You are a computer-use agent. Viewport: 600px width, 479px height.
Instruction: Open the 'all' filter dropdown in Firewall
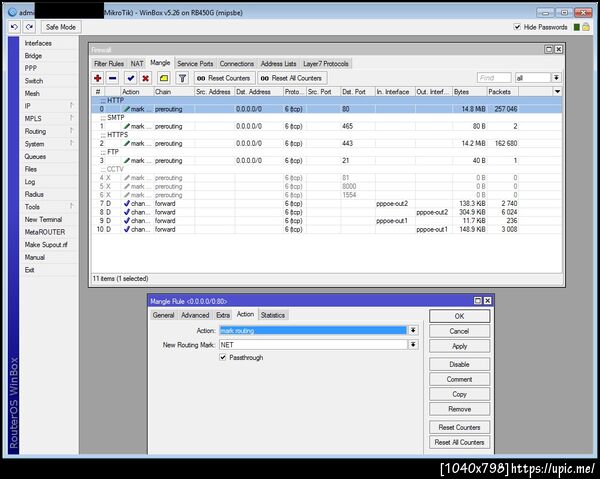556,78
